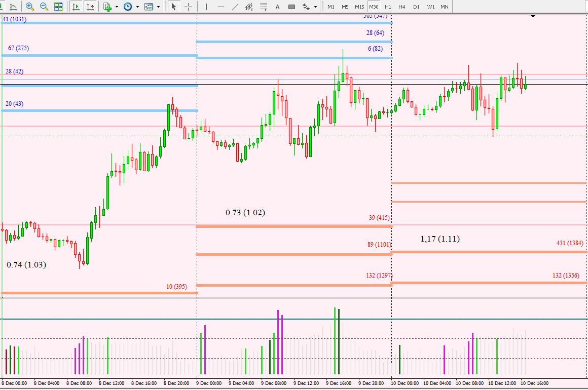Expand the periods dropdown arrow
This screenshot has height=390, width=588.
coord(137,7)
